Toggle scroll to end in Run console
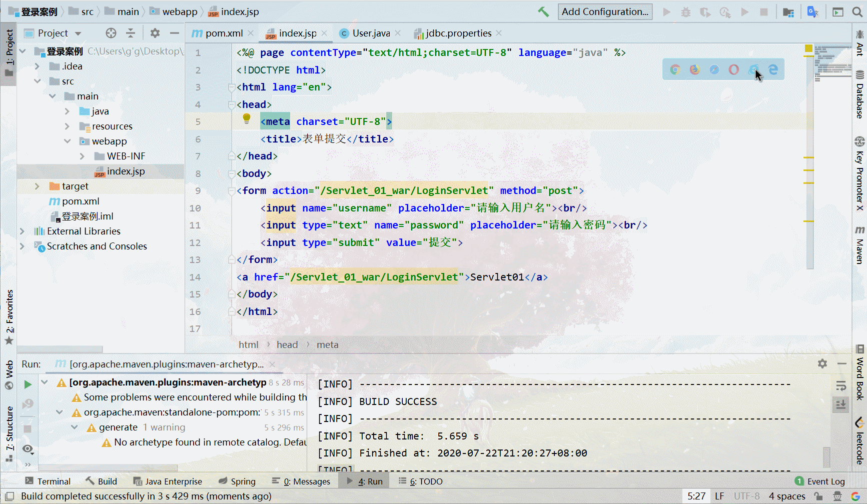The image size is (867, 504). tap(841, 404)
